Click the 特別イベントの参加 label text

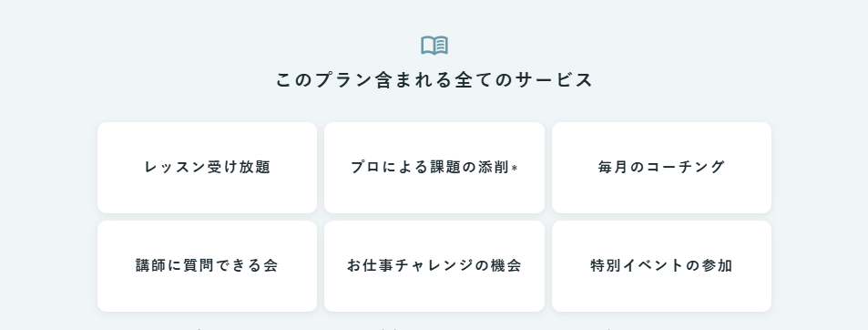[x=661, y=266]
